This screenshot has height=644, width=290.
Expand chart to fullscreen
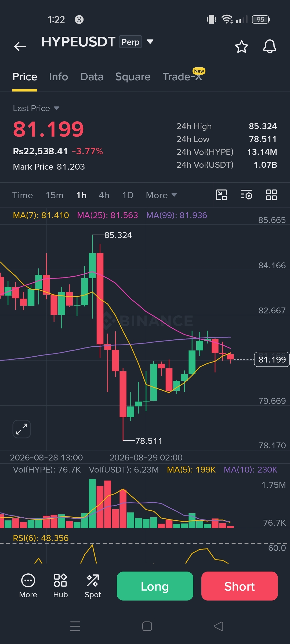(22, 429)
